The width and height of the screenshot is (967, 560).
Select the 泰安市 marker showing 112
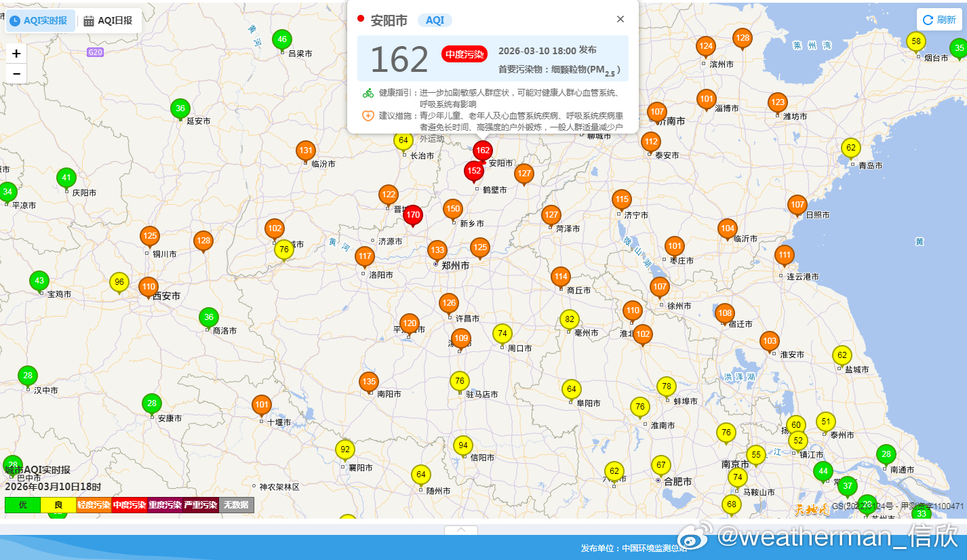pos(651,143)
